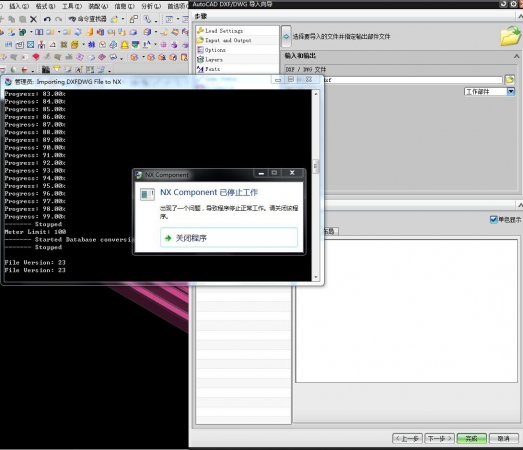Image resolution: width=523 pixels, height=450 pixels.
Task: Open the 插入 menu
Action: (19, 6)
